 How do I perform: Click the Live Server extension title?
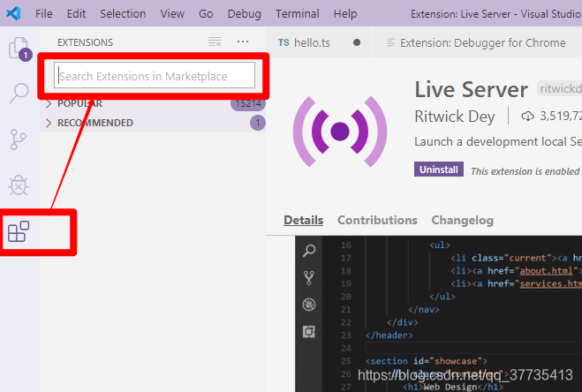click(471, 89)
